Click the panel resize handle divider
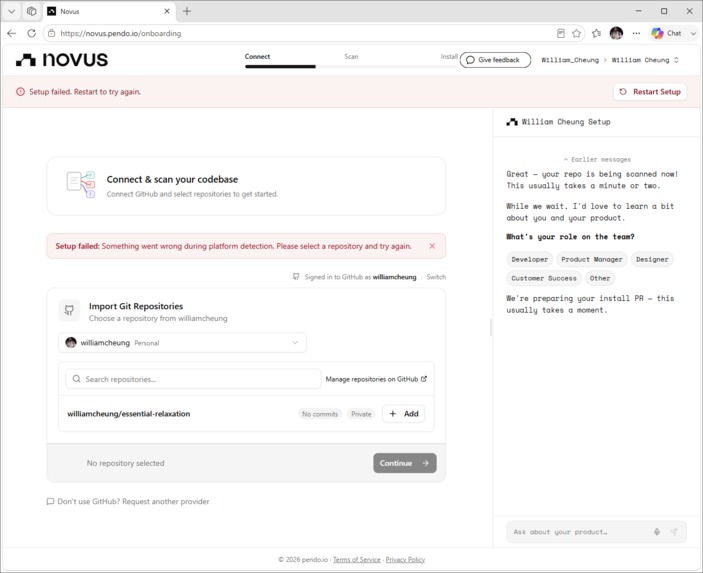Image resolution: width=703 pixels, height=573 pixels. pos(491,327)
